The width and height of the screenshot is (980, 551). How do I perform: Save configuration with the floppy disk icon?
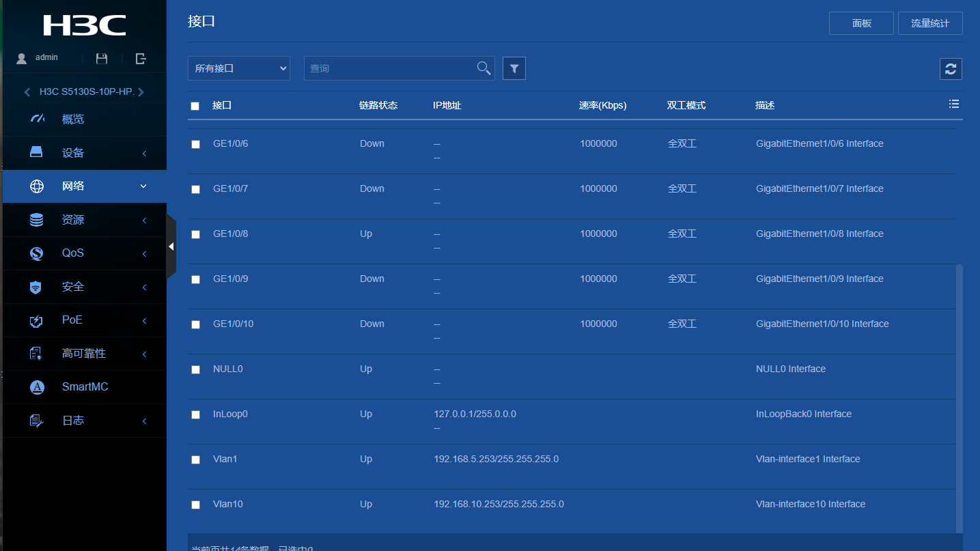102,59
